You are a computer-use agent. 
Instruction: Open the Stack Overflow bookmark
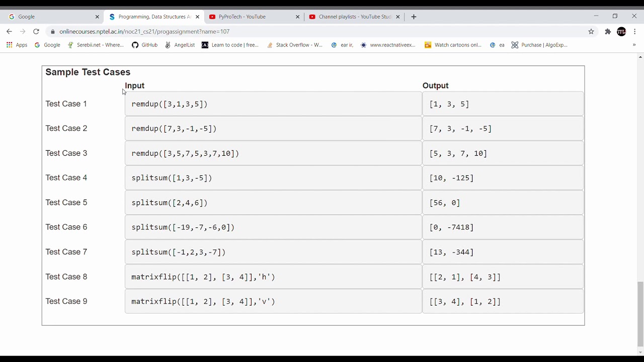click(x=295, y=45)
